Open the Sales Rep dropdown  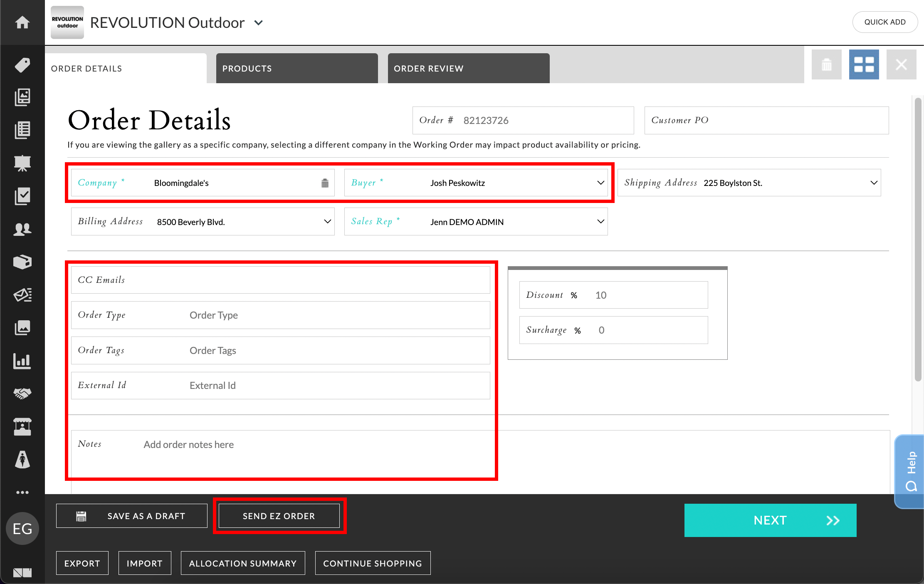click(x=476, y=222)
